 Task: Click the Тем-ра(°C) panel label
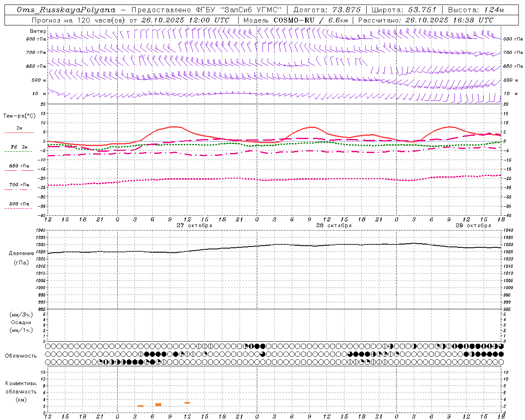coord(19,116)
